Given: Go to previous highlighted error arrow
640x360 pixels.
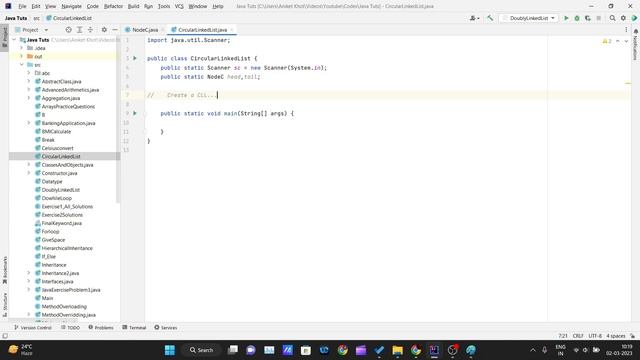Looking at the screenshot, I should coord(618,41).
